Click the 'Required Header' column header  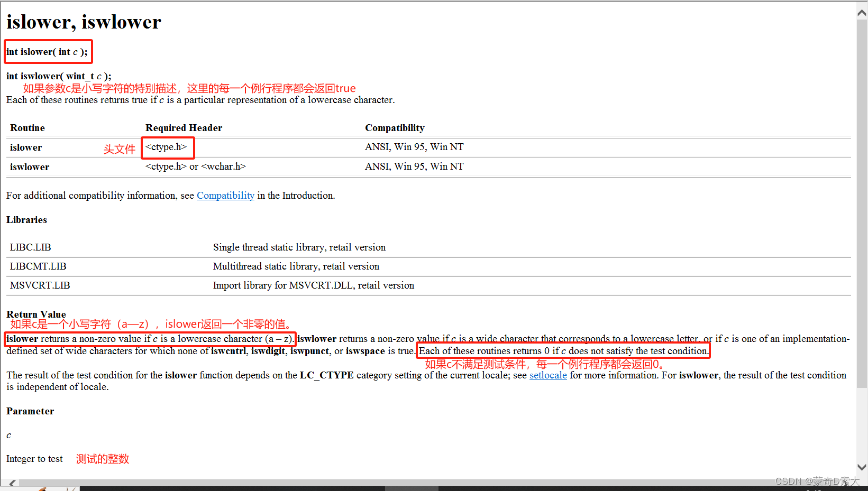(x=184, y=128)
